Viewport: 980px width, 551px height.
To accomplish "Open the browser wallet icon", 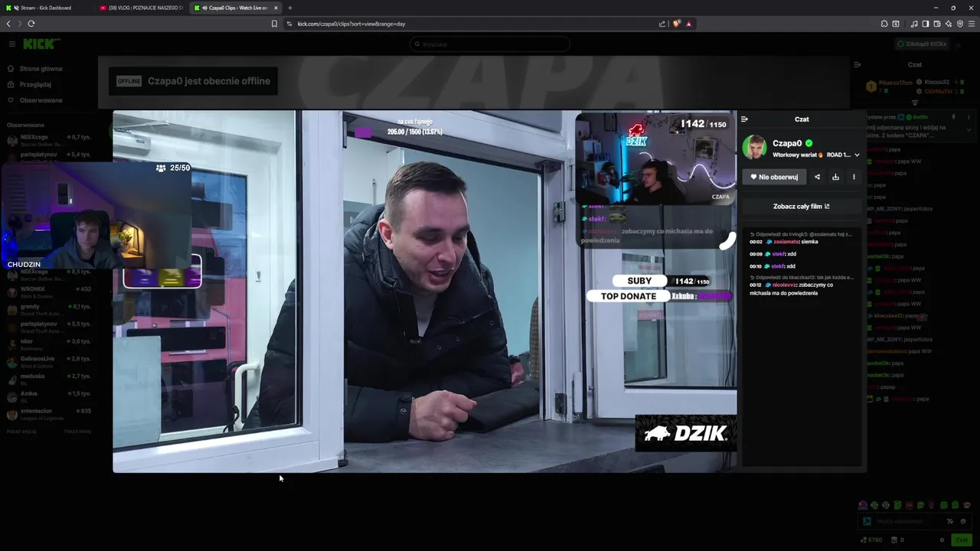I will (937, 24).
